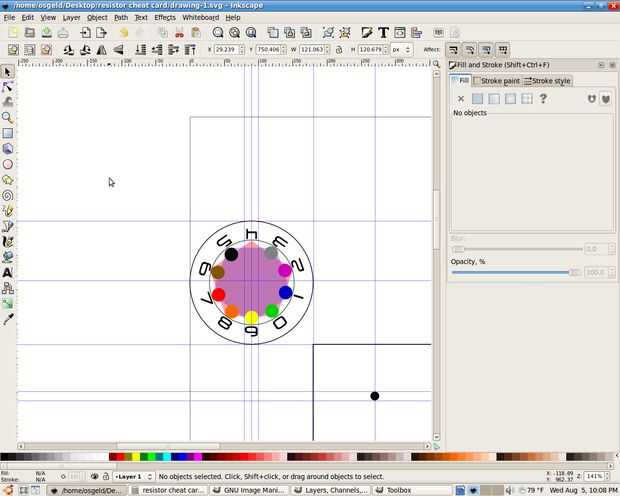
Task: Toggle current layer lock in status bar
Action: point(106,477)
